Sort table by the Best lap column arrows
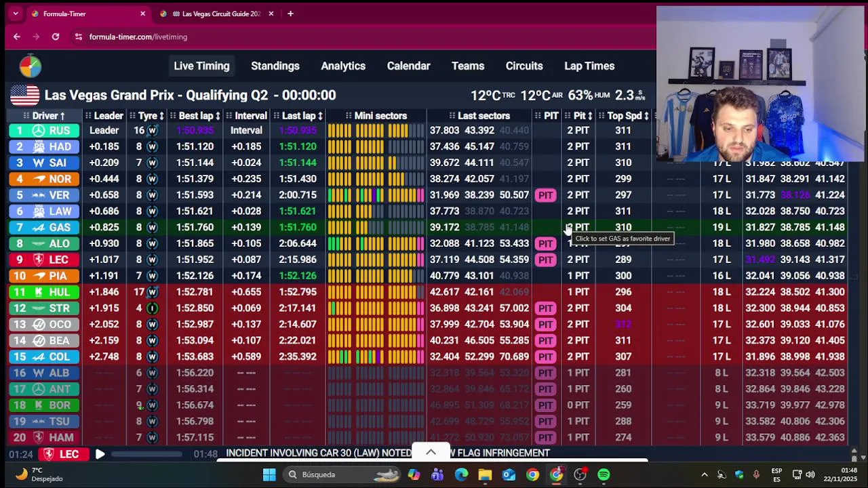Viewport: 868px width, 488px height. pos(219,116)
